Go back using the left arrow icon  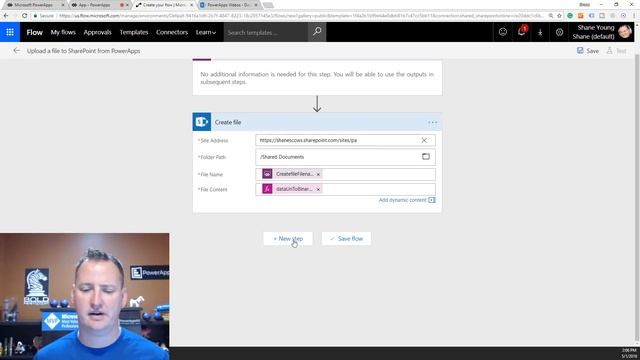click(x=16, y=51)
